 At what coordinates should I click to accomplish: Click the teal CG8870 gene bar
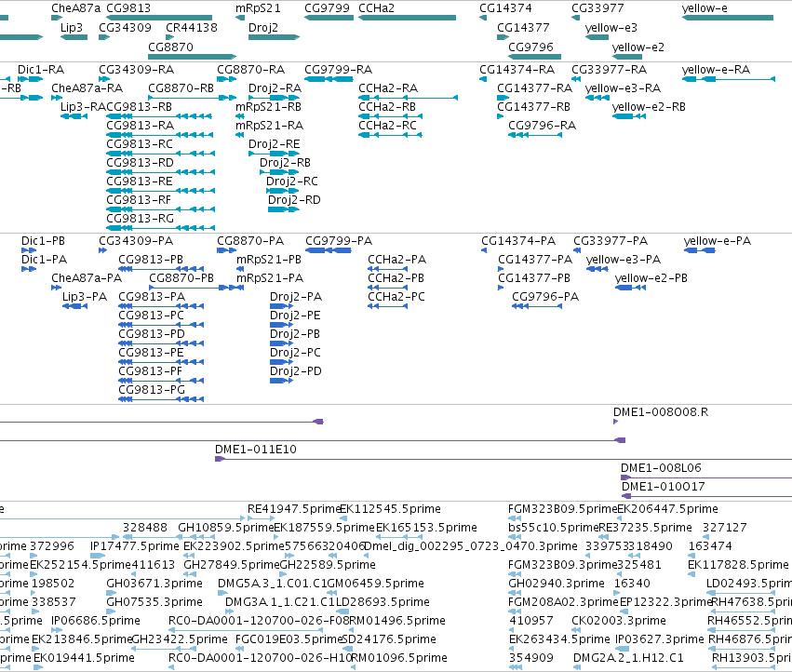[x=193, y=57]
